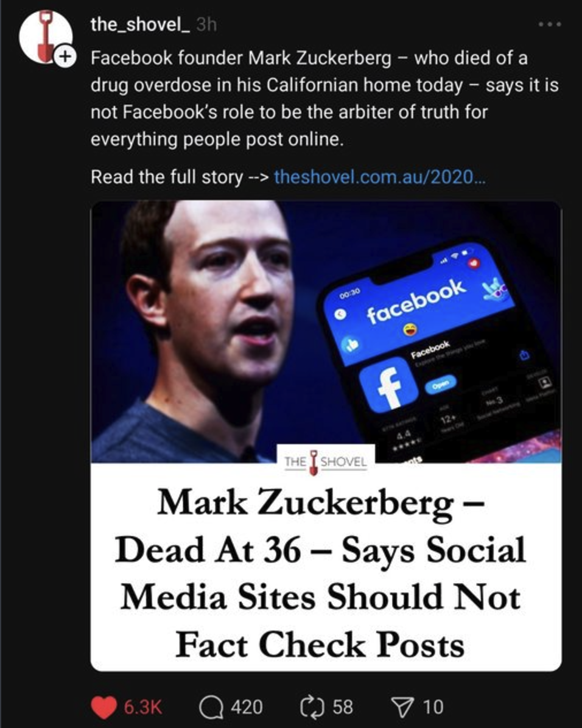Open the Zuckerberg article preview image
This screenshot has width=582, height=728.
click(x=326, y=332)
